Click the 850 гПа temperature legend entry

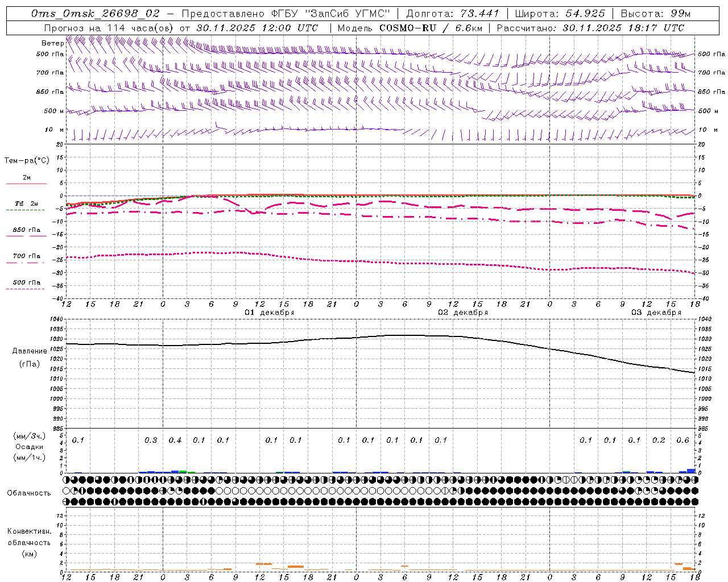pos(26,230)
